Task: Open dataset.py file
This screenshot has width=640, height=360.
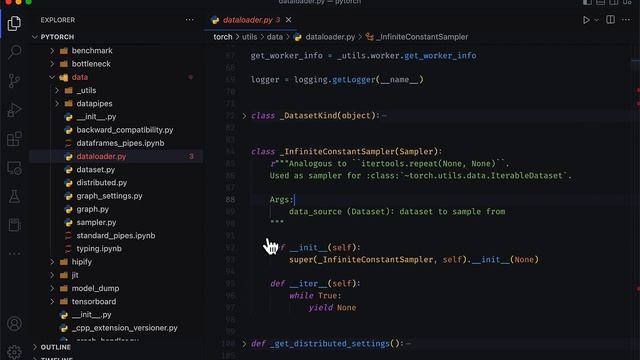Action: coord(96,169)
